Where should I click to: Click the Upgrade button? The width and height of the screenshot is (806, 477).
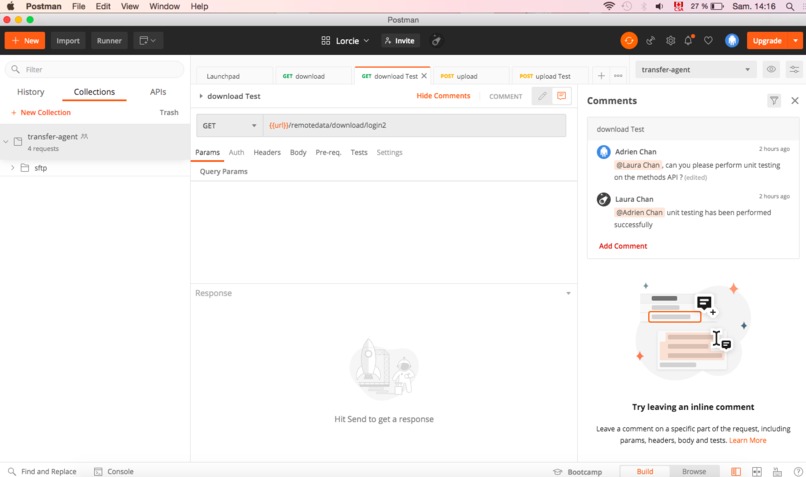pyautogui.click(x=767, y=41)
